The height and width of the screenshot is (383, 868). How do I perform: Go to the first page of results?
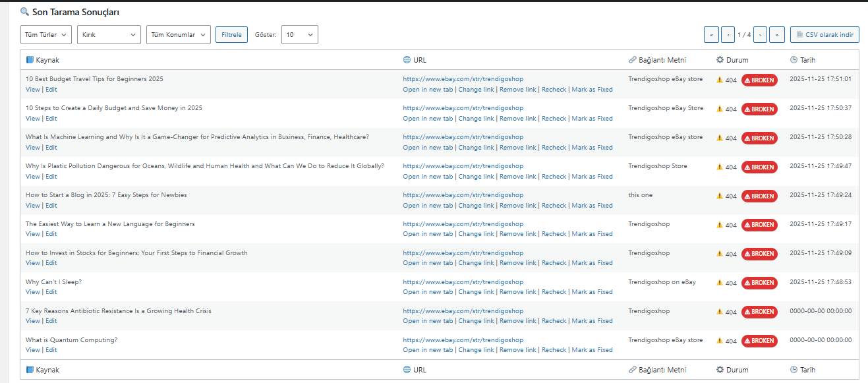[711, 35]
